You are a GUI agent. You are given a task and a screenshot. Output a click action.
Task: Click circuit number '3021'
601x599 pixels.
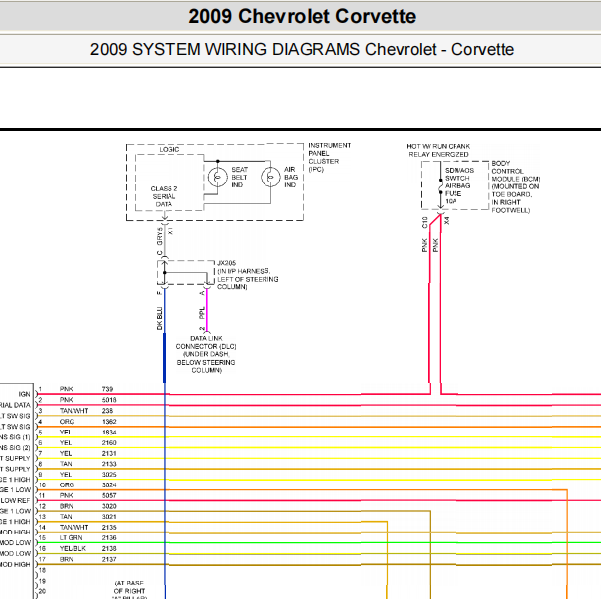(x=109, y=517)
